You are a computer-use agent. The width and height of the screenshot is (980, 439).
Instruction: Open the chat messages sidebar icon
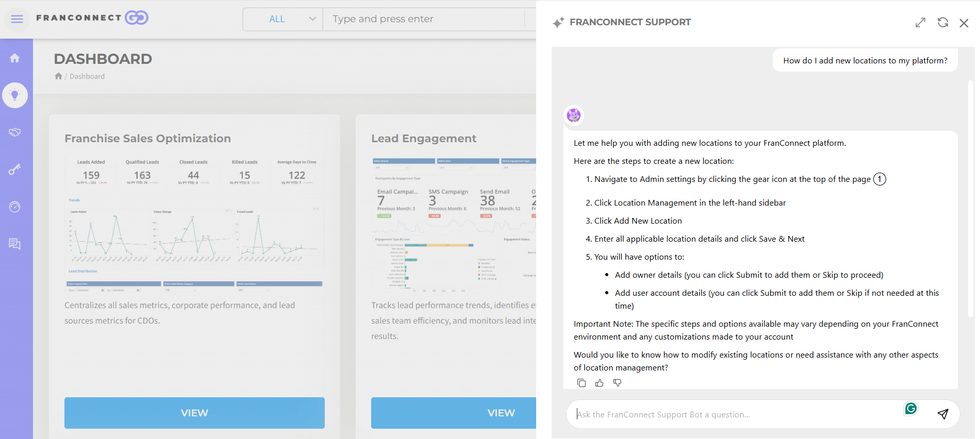[x=15, y=244]
